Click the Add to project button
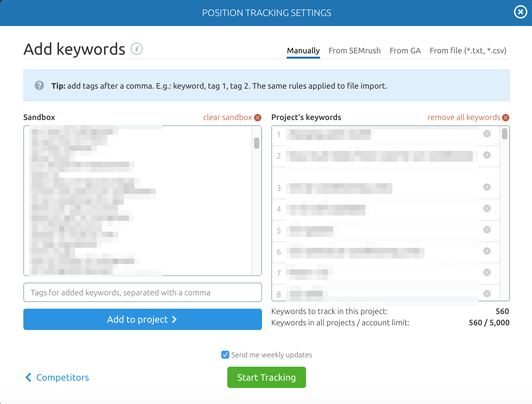Viewport: 532px width, 404px height. (143, 319)
